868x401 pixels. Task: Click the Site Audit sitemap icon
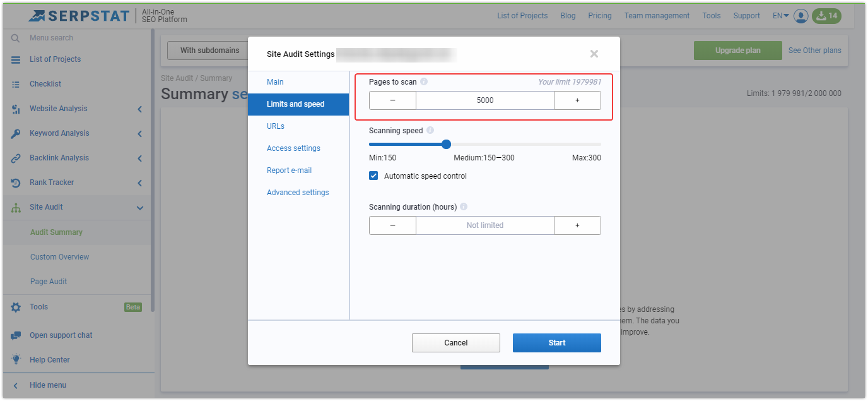tap(16, 207)
